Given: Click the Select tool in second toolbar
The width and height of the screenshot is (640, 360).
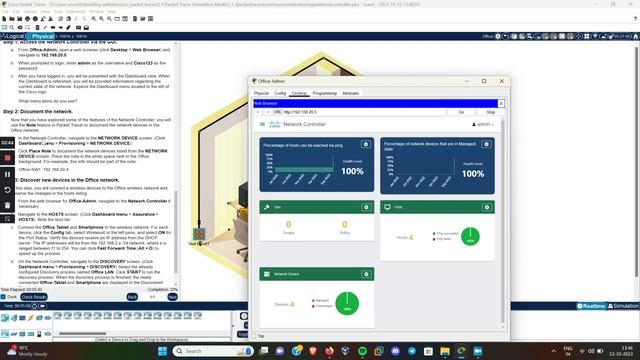Looking at the screenshot, I should point(4,28).
